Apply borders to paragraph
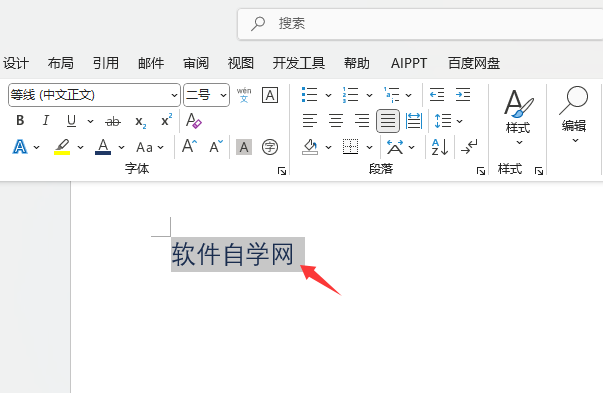 350,147
